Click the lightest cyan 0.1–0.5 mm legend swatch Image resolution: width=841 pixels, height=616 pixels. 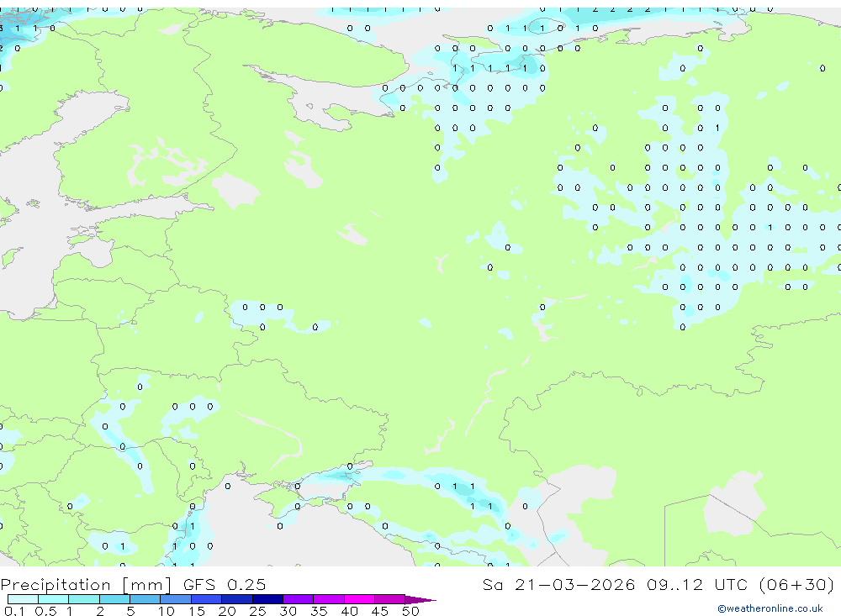23,599
